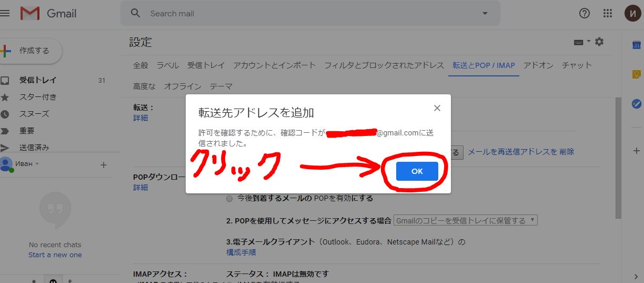The width and height of the screenshot is (644, 283).
Task: Open the Calendar side panel icon
Action: [636, 45]
